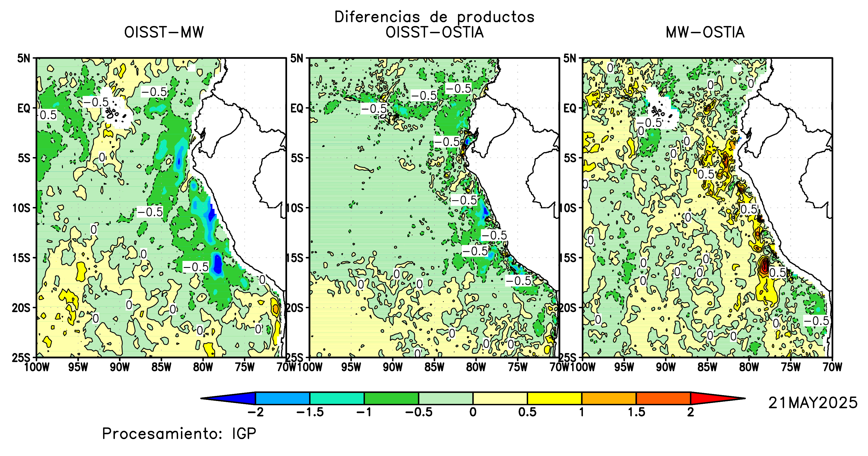Click the 21MAY2025 date label

[x=813, y=403]
